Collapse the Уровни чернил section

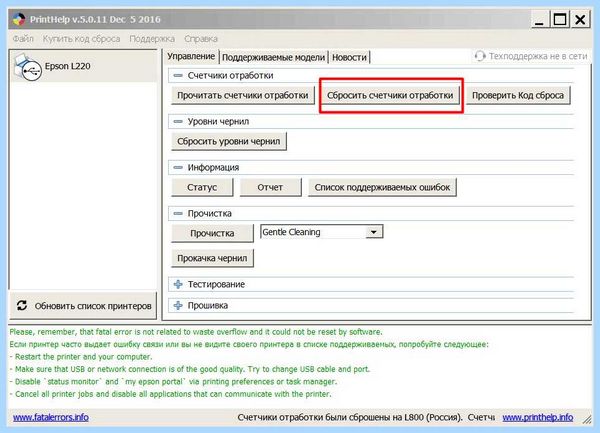[x=178, y=121]
